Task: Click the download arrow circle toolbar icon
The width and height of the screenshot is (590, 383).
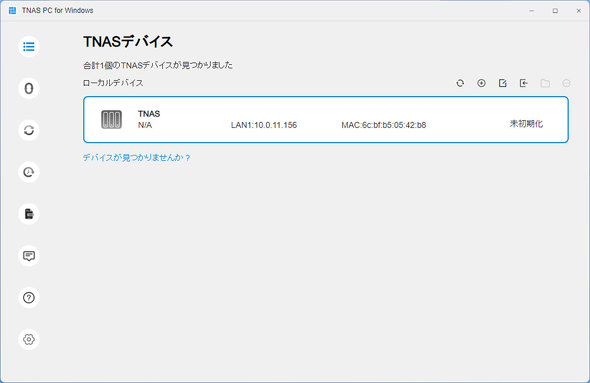Action: (481, 83)
